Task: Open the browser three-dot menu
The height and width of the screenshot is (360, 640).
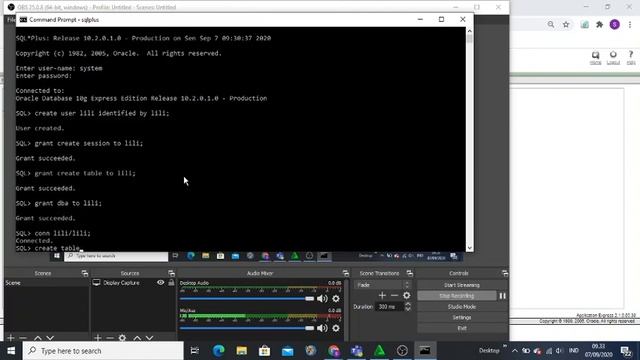Action: 630,24
